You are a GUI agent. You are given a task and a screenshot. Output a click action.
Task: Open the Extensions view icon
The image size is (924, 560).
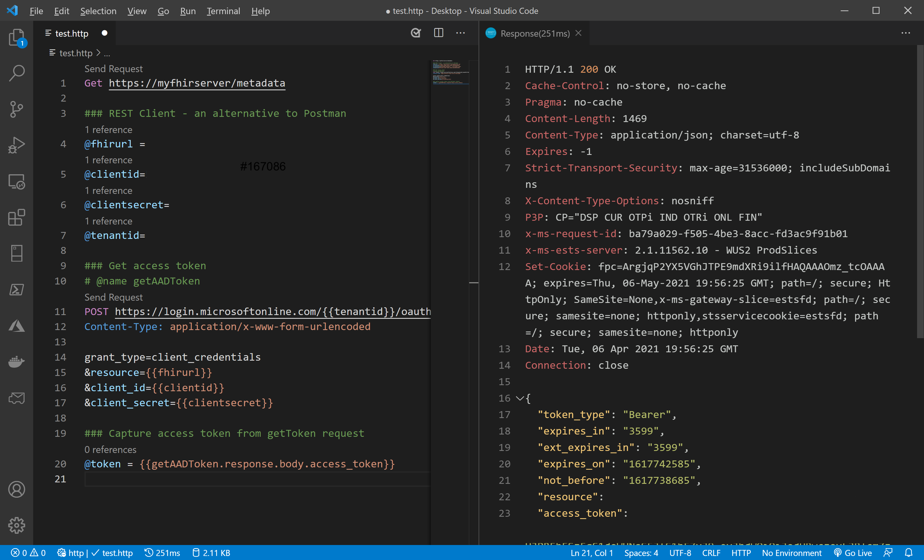(x=16, y=218)
